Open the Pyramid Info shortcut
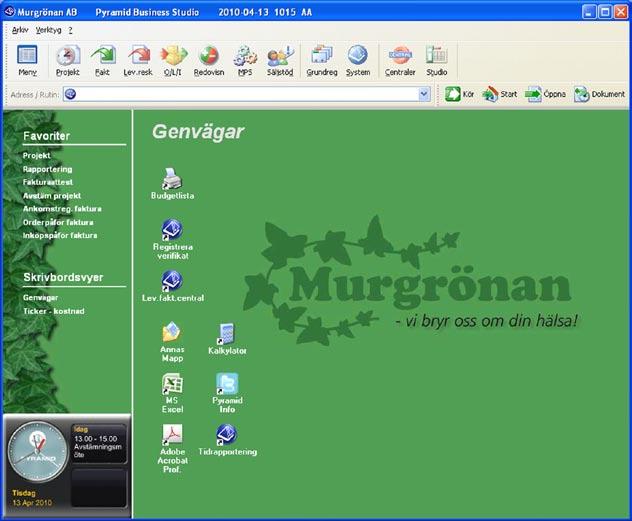632x521 pixels. (227, 393)
